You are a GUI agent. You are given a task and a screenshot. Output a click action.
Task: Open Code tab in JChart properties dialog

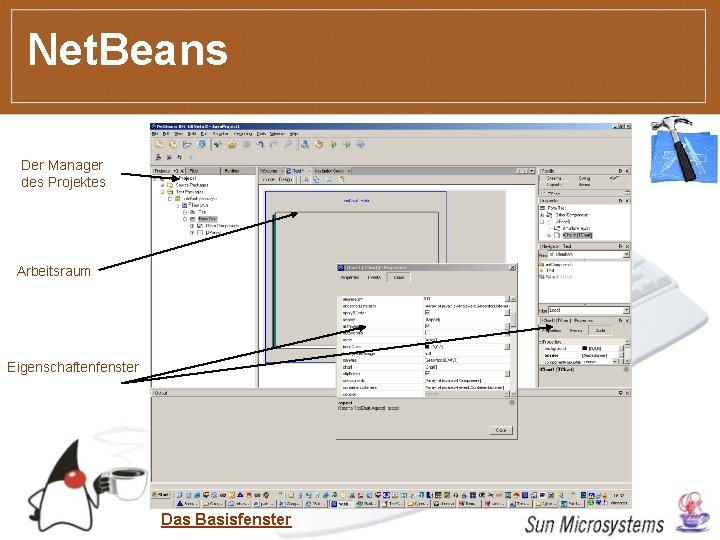coord(399,277)
